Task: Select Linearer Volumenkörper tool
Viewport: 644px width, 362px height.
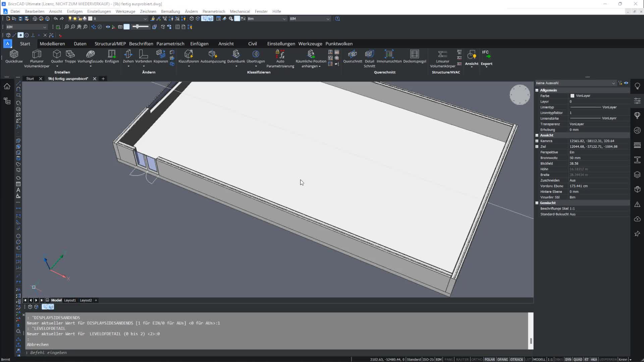Action: pos(442,59)
